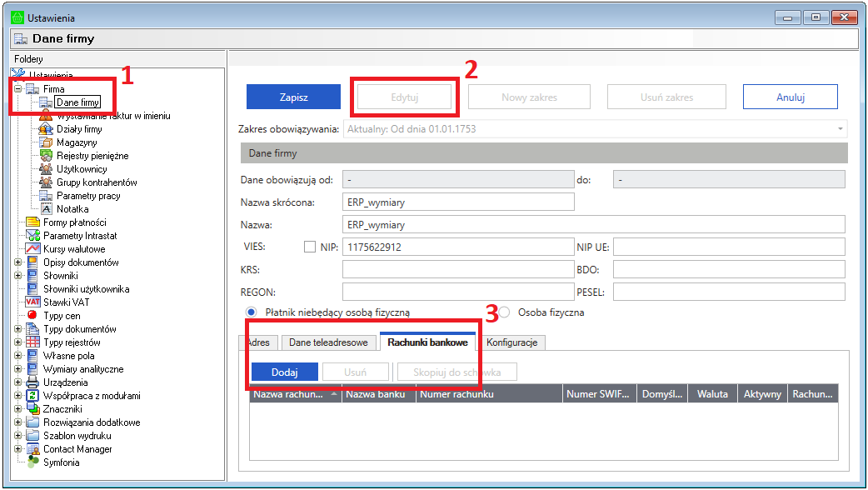Image resolution: width=868 pixels, height=490 pixels.
Task: Select the Użytkownicy icon in sidebar
Action: point(47,169)
